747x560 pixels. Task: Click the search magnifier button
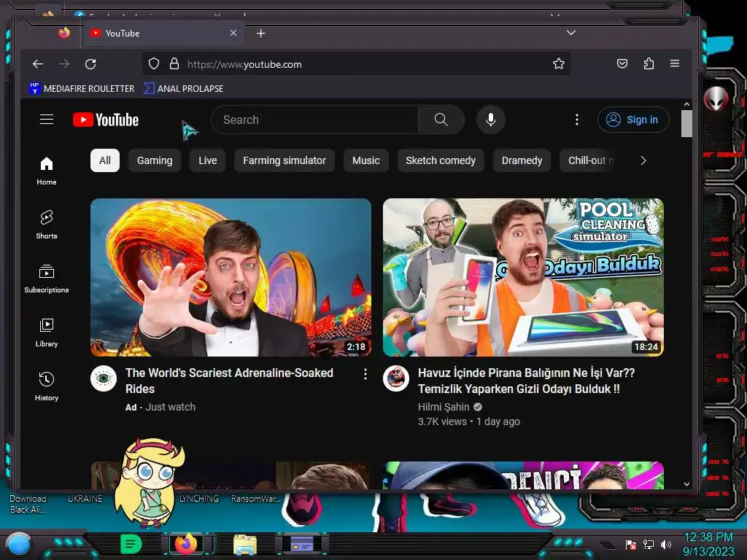coord(441,120)
